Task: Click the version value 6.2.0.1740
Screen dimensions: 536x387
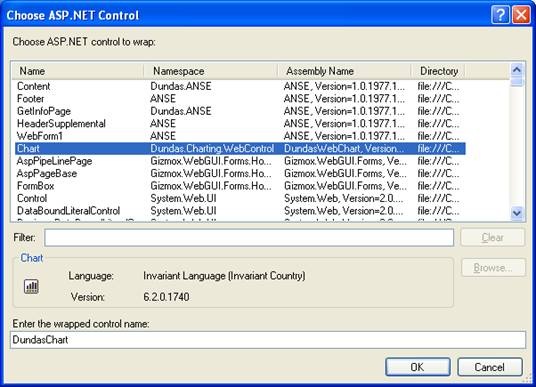Action: tap(166, 297)
